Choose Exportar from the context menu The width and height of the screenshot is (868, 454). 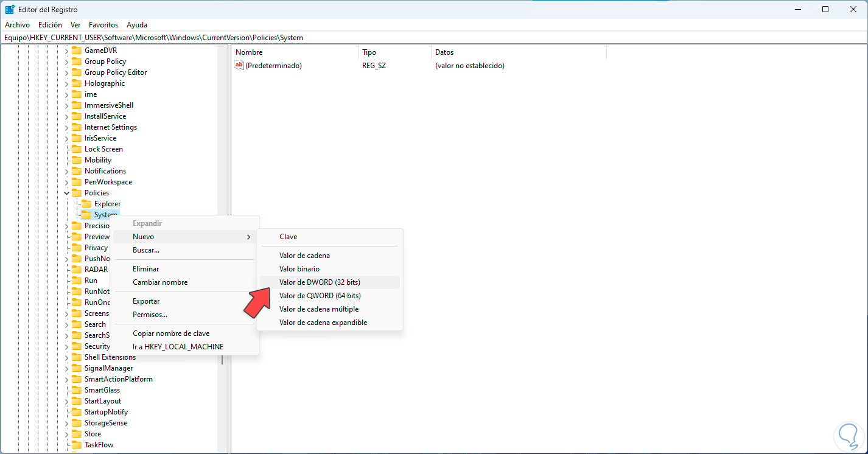tap(184, 301)
